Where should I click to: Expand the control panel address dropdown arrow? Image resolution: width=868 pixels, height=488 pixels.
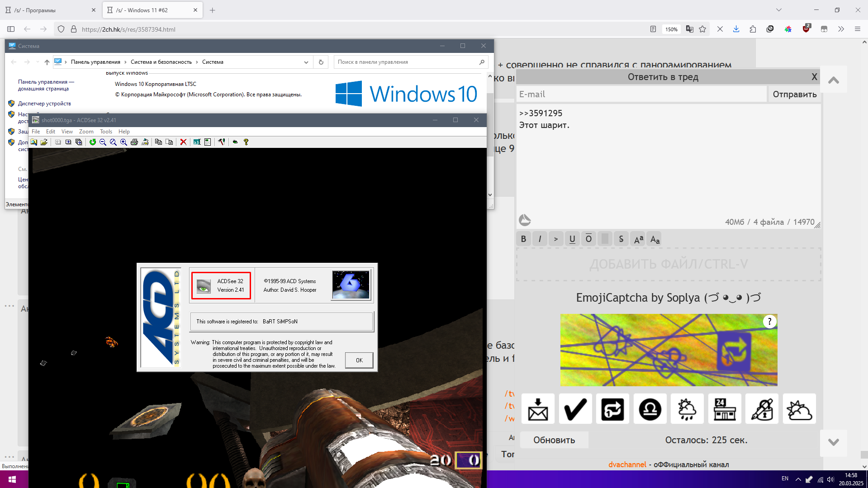[x=306, y=62]
